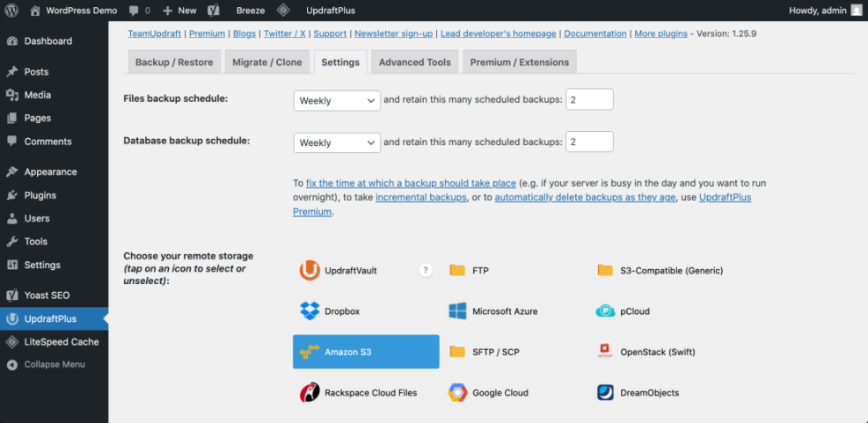
Task: Select the Settings tab
Action: point(340,62)
